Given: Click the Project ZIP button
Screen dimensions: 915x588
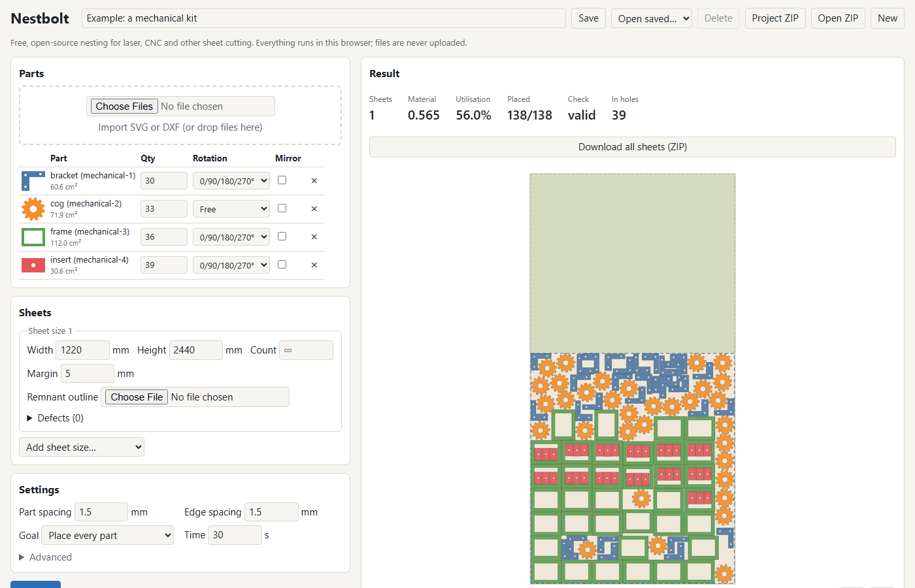Looking at the screenshot, I should pos(775,18).
